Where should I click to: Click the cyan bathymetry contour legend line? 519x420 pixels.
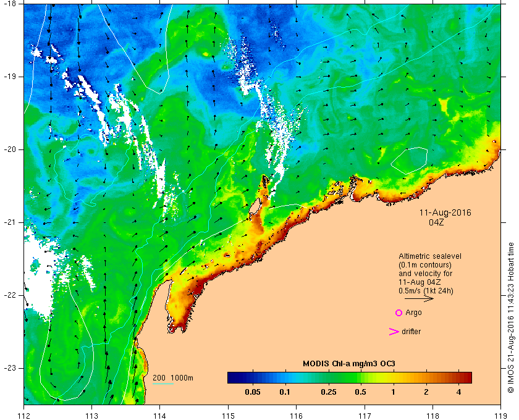[163, 384]
